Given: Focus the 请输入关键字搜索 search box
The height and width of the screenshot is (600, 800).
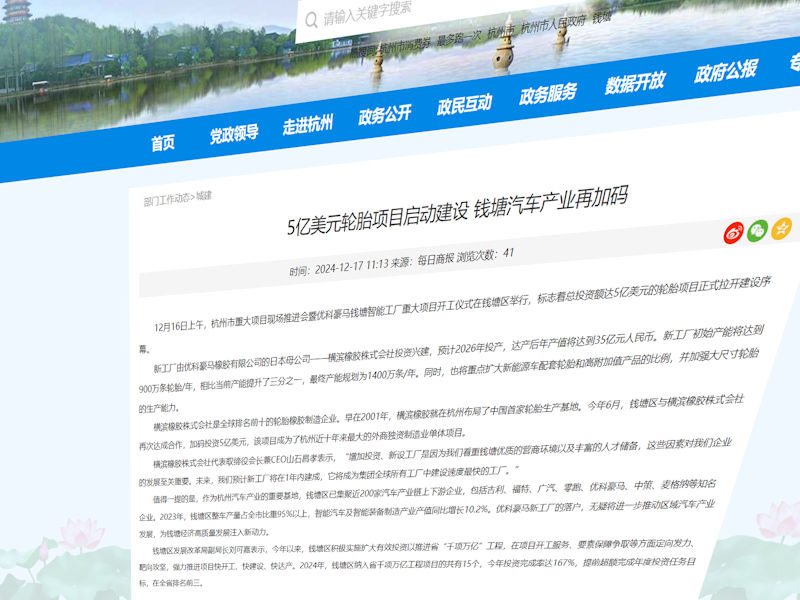Looking at the screenshot, I should point(367,13).
